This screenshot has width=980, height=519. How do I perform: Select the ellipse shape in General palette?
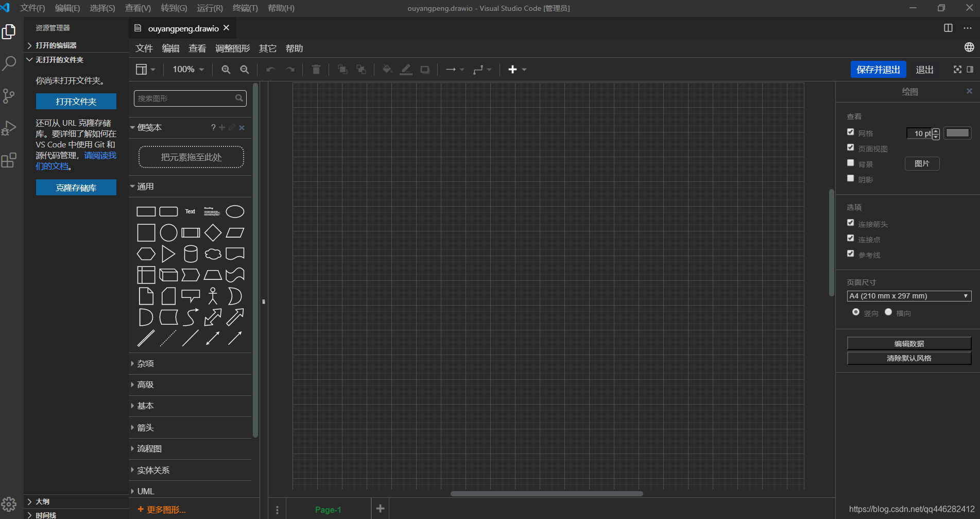[x=235, y=211]
